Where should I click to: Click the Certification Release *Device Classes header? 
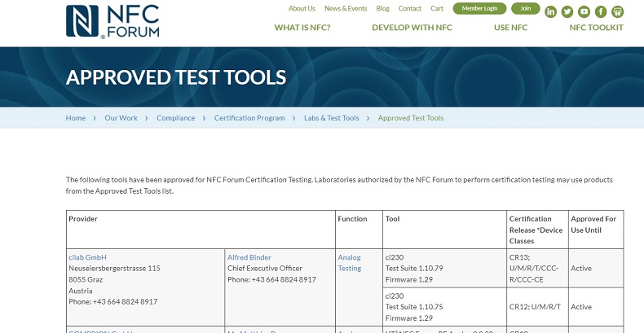(x=536, y=230)
